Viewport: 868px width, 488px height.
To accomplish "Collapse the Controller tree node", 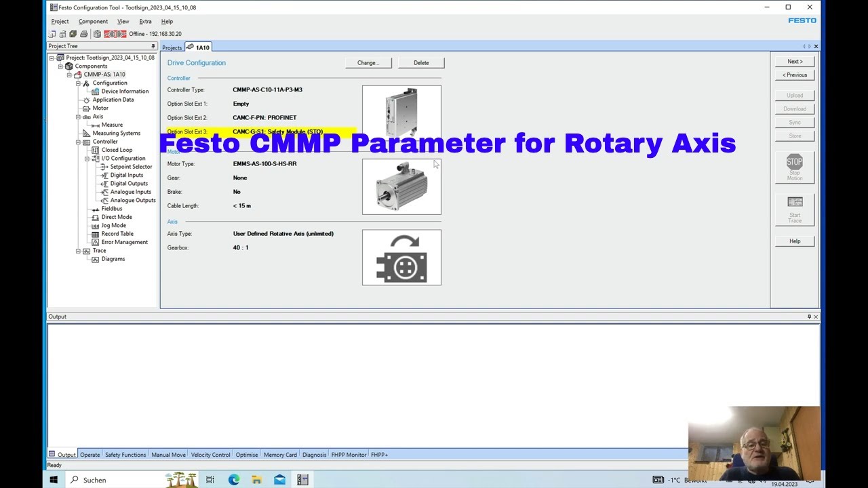I will pyautogui.click(x=78, y=142).
